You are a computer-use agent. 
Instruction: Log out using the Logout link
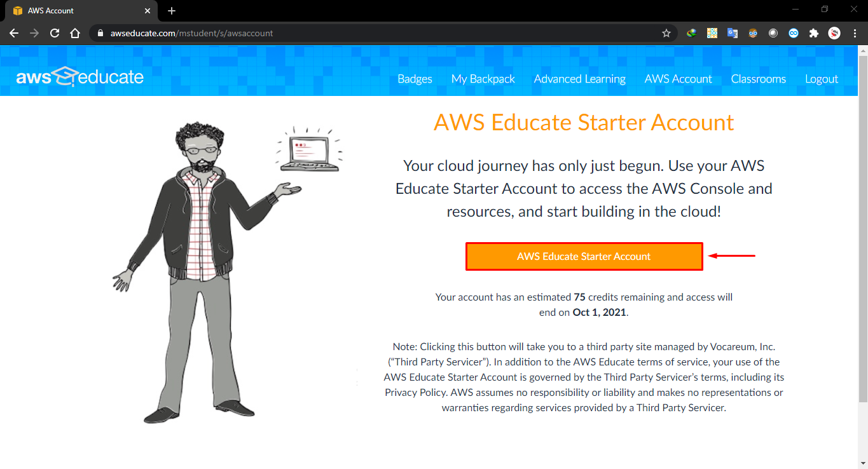point(822,79)
